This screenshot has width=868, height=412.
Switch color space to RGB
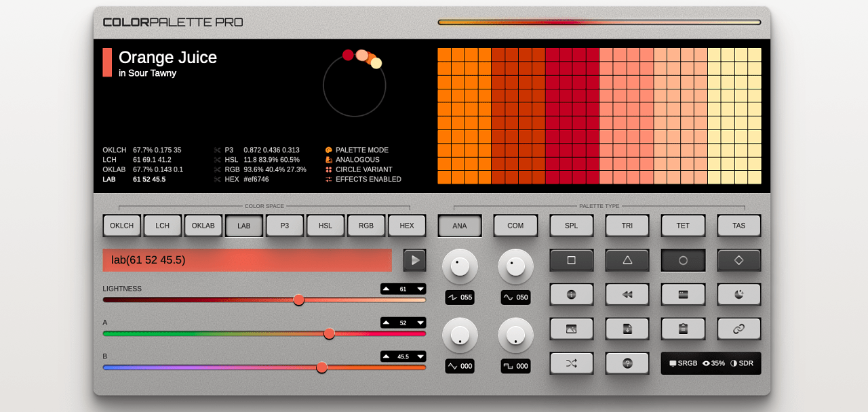pos(366,226)
